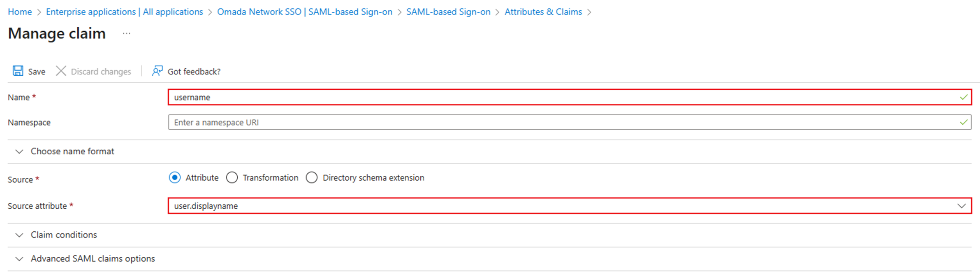Click the Save disk icon
The width and height of the screenshot is (980, 277).
click(x=17, y=71)
